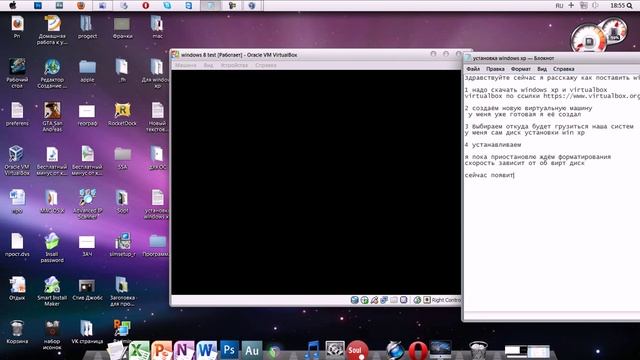The height and width of the screenshot is (360, 640).
Task: Open the Вид menu in Notepad
Action: [542, 69]
